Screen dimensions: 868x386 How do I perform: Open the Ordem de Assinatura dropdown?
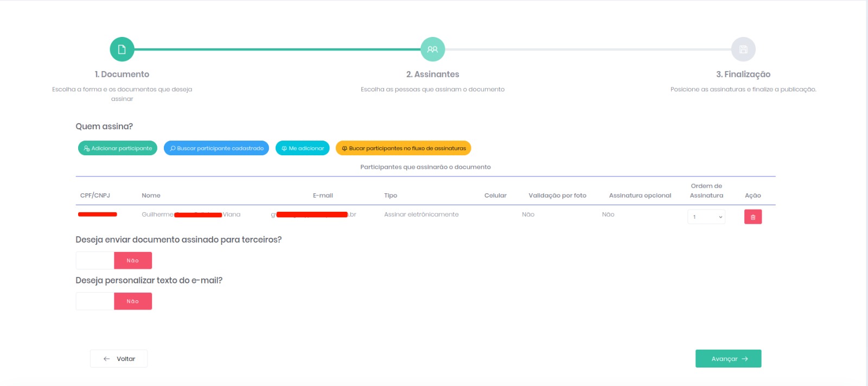[706, 217]
